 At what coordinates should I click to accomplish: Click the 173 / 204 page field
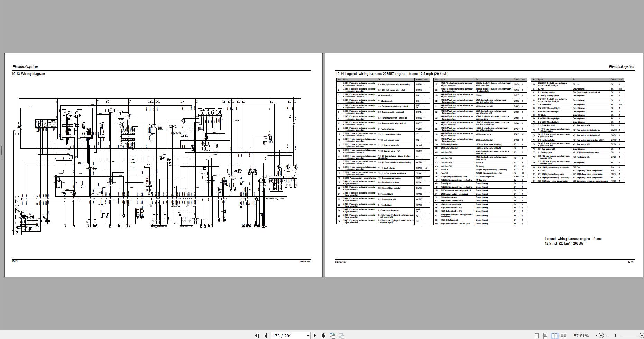[x=288, y=336]
